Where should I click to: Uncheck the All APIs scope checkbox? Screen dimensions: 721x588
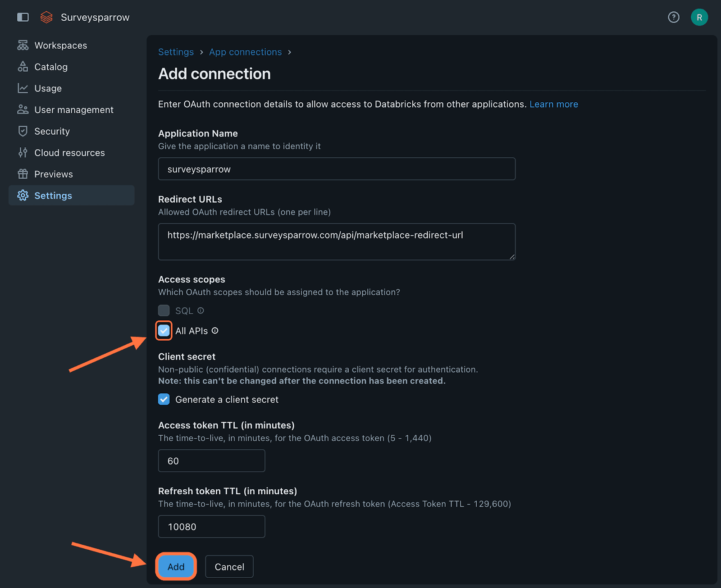point(164,331)
